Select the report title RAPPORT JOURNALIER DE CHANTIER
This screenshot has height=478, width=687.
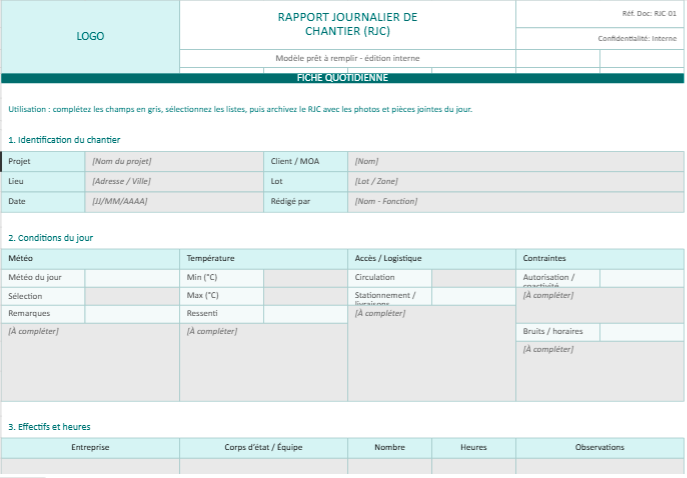(347, 24)
